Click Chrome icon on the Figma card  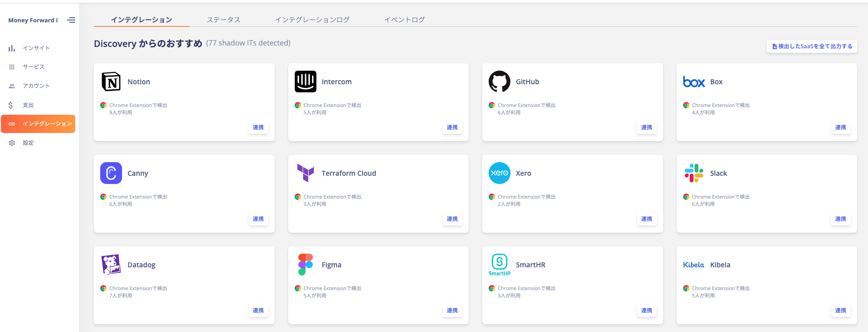(x=297, y=288)
